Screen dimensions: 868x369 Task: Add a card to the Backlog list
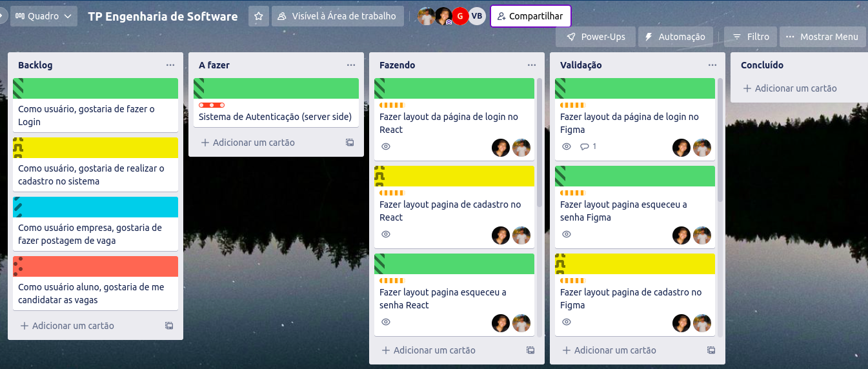pyautogui.click(x=67, y=326)
